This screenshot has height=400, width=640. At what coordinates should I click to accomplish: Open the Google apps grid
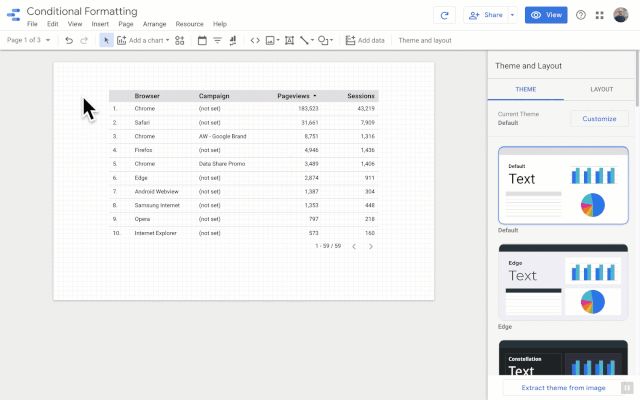point(600,16)
